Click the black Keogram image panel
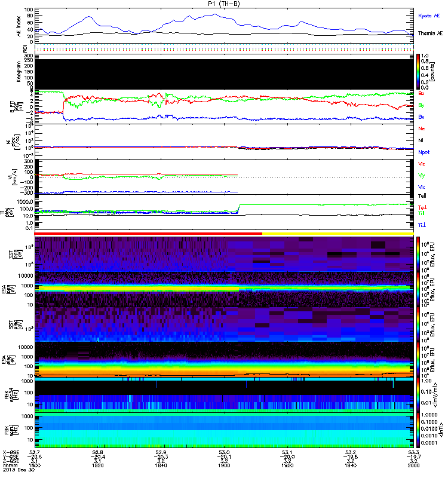This screenshot has height=478, width=448. (x=224, y=74)
